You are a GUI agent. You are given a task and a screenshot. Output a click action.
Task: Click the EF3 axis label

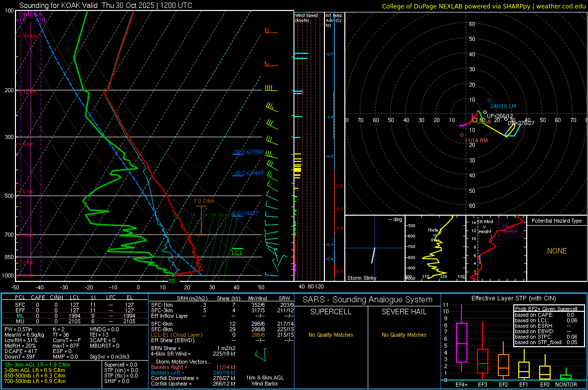click(482, 385)
